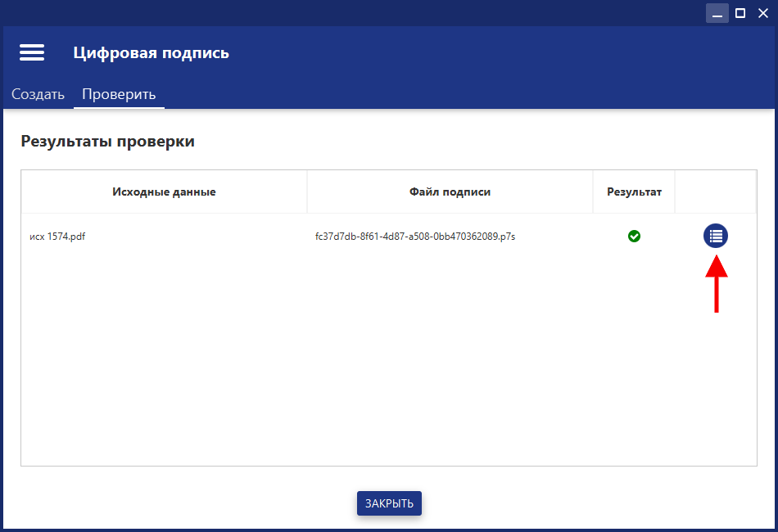Screen dimensions: 778x532
Task: Click the Цифровая подпись title
Action: click(x=152, y=52)
